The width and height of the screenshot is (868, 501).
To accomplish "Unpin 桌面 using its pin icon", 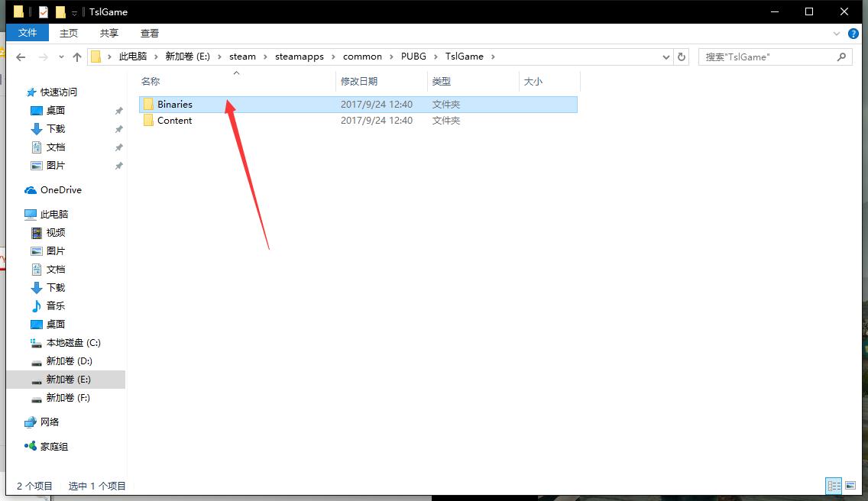I will (118, 111).
